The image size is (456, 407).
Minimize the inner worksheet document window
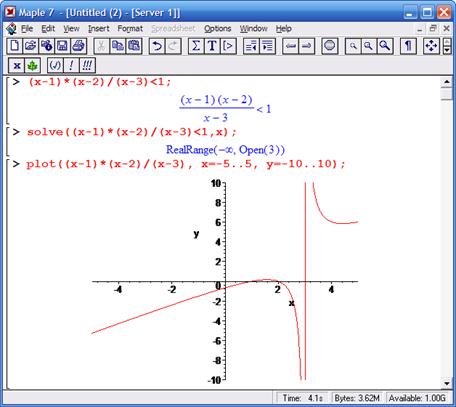(x=420, y=29)
